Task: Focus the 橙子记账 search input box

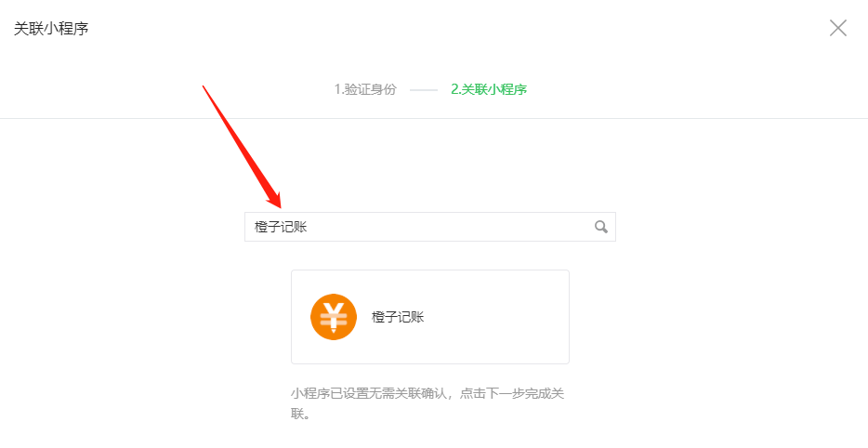Action: 430,227
